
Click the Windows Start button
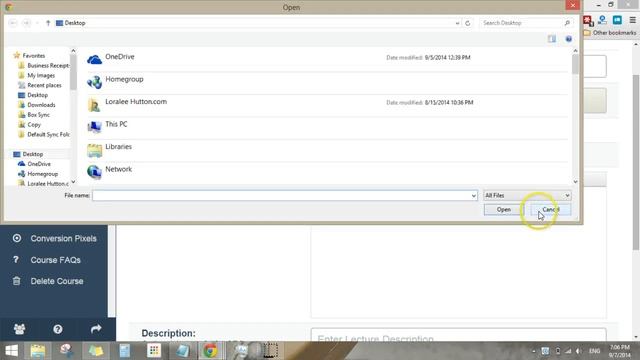click(x=11, y=351)
